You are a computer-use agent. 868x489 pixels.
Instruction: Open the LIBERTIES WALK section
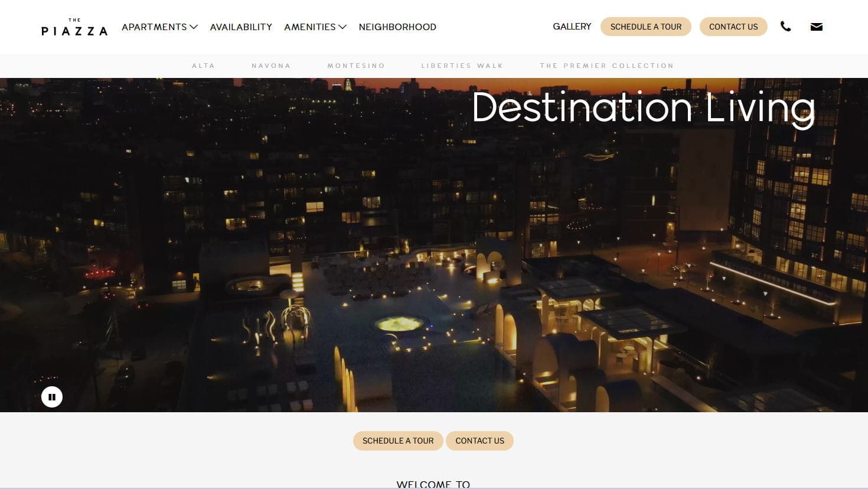[x=462, y=66]
